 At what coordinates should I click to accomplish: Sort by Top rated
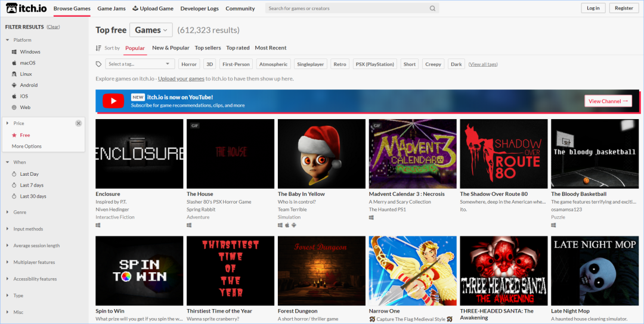coord(238,48)
